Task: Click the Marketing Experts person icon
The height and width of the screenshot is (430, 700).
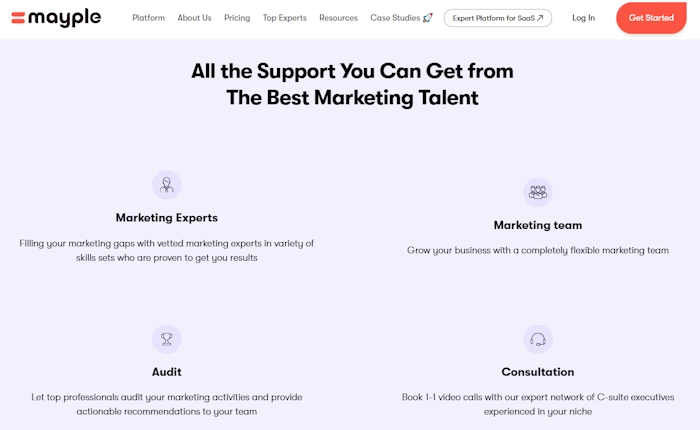Action: [x=167, y=185]
